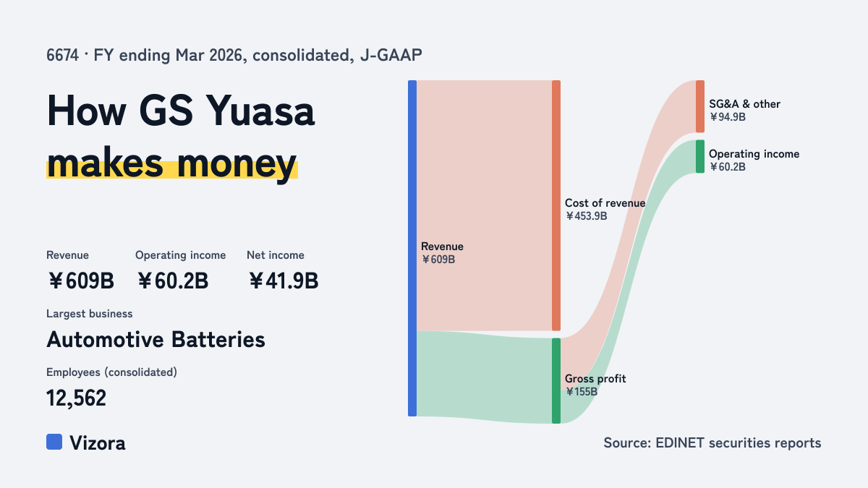Viewport: 868px width, 488px height.
Task: Click the blue Vizora logo square
Action: click(x=54, y=442)
